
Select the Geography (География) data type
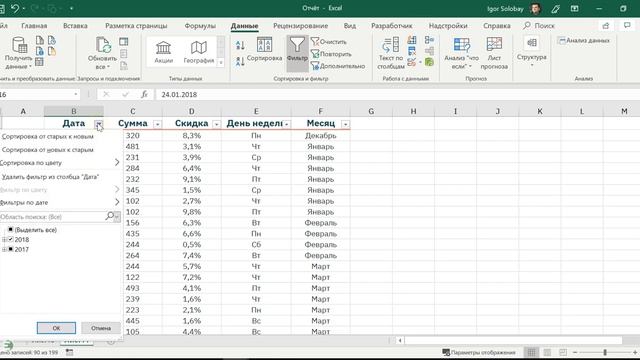[x=198, y=52]
